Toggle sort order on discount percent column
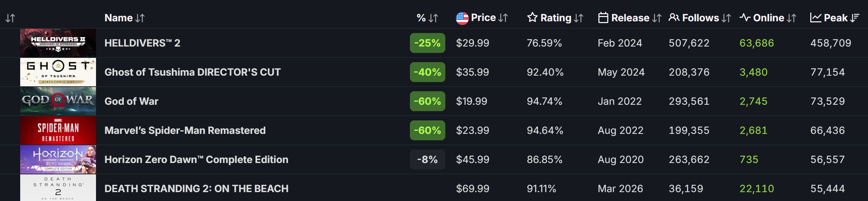 [433, 18]
